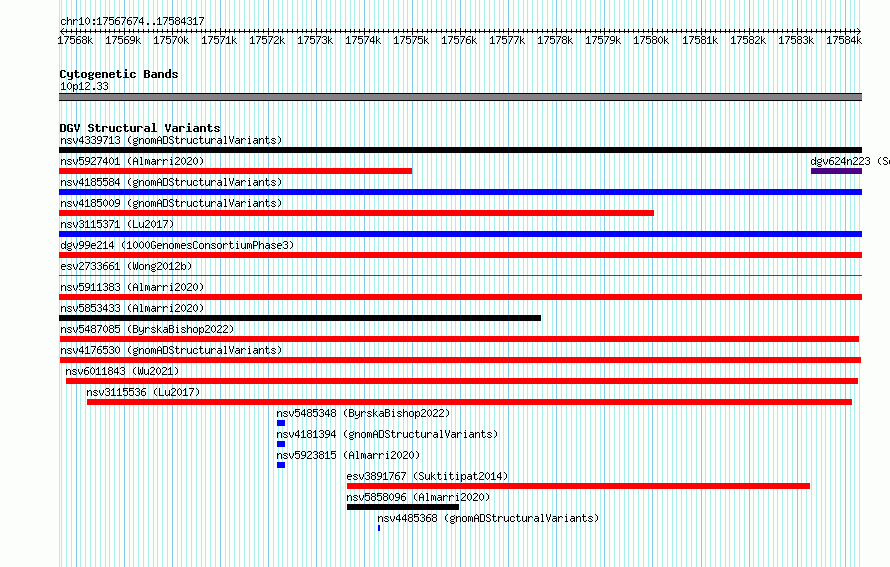
Task: Click the 17579k ruler tick label
Action: pos(603,40)
